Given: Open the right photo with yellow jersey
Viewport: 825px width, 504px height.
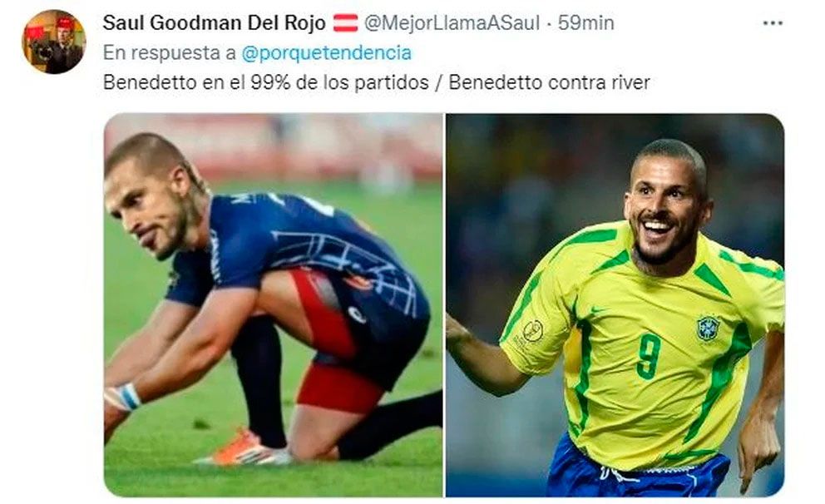Looking at the screenshot, I should 615,305.
